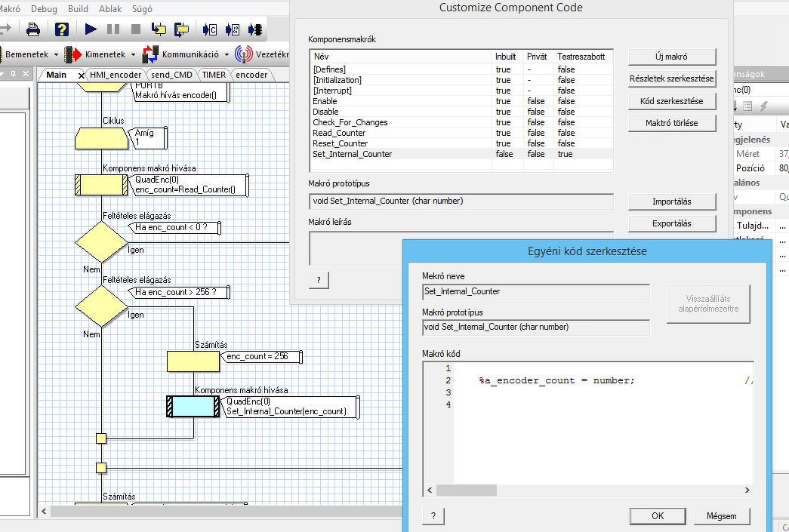The image size is (789, 532).
Task: Click the code editor horizontal scrollbar thumb
Action: click(467, 490)
